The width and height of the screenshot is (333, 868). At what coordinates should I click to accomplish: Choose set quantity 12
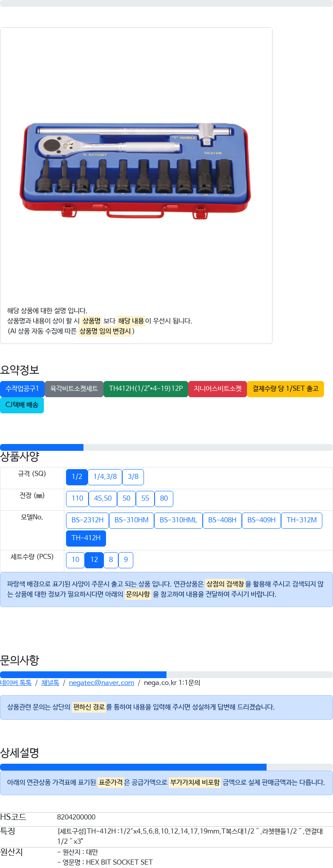94,560
